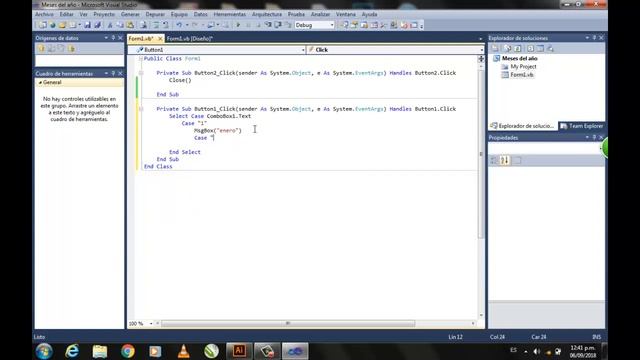The width and height of the screenshot is (640, 360).
Task: Open the Archivo menu
Action: [x=44, y=14]
